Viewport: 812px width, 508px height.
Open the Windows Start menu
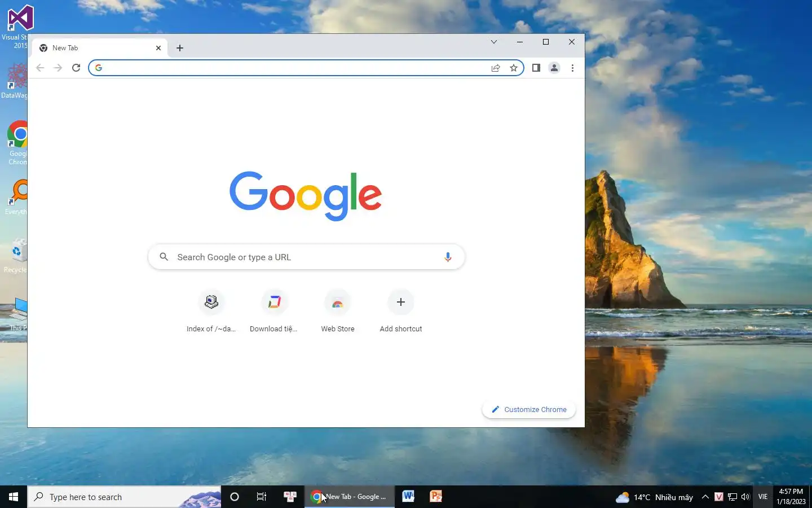pos(14,497)
